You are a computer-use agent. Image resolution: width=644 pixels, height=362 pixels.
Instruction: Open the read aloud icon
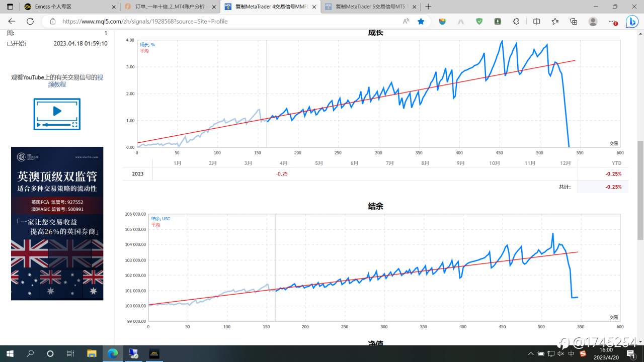click(x=406, y=22)
